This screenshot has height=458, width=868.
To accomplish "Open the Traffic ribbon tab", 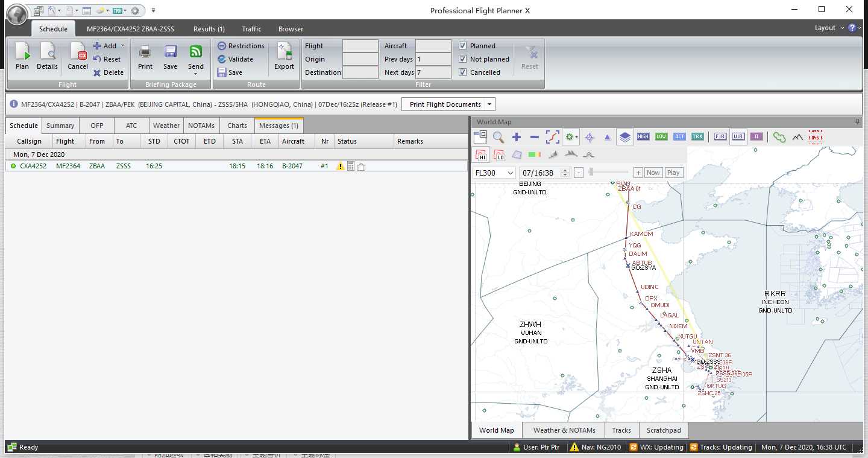I will coord(251,29).
